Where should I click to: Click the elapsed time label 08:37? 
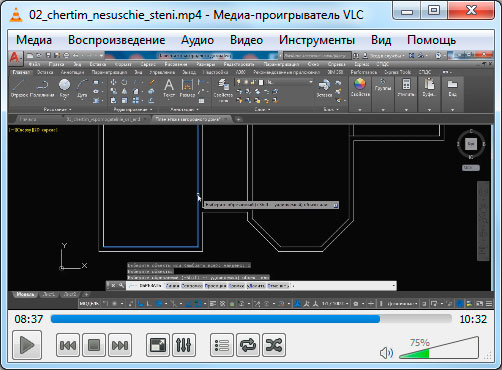tap(29, 319)
